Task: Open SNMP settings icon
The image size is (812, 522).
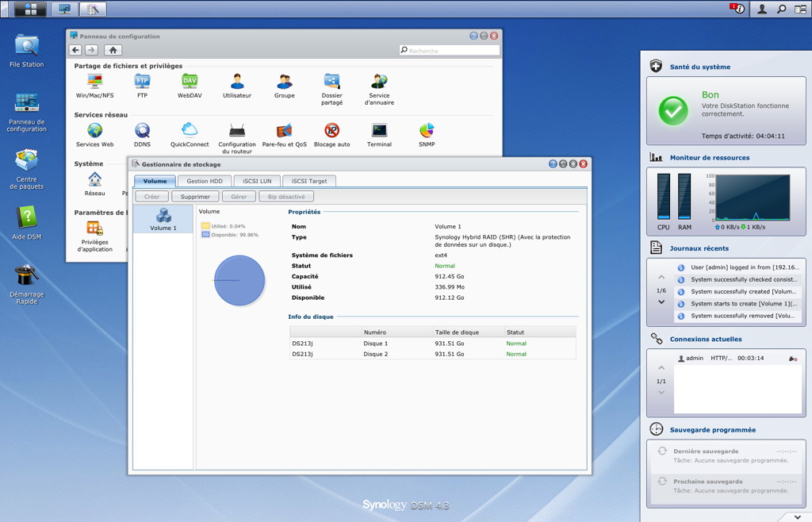Action: [x=427, y=135]
